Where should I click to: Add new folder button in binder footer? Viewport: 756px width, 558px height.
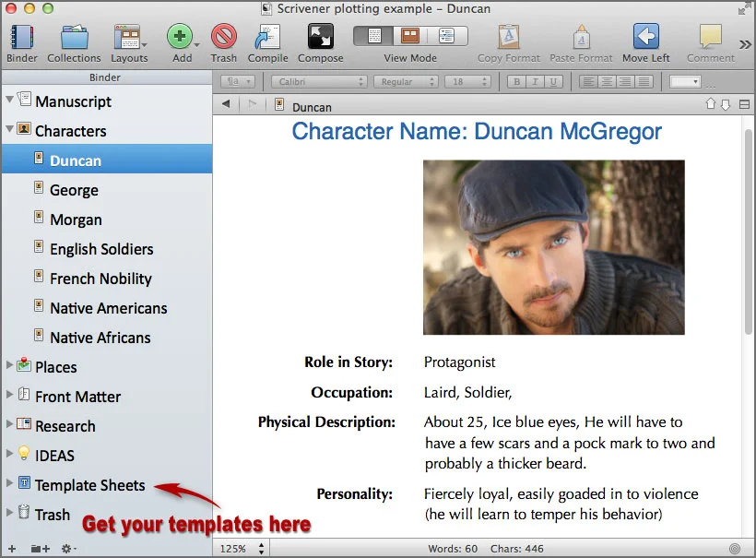tap(41, 549)
